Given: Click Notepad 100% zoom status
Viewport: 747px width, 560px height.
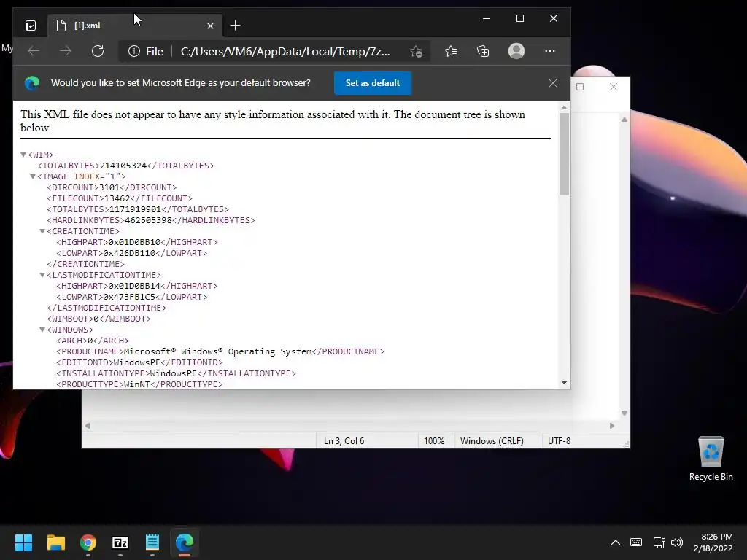Looking at the screenshot, I should (434, 441).
